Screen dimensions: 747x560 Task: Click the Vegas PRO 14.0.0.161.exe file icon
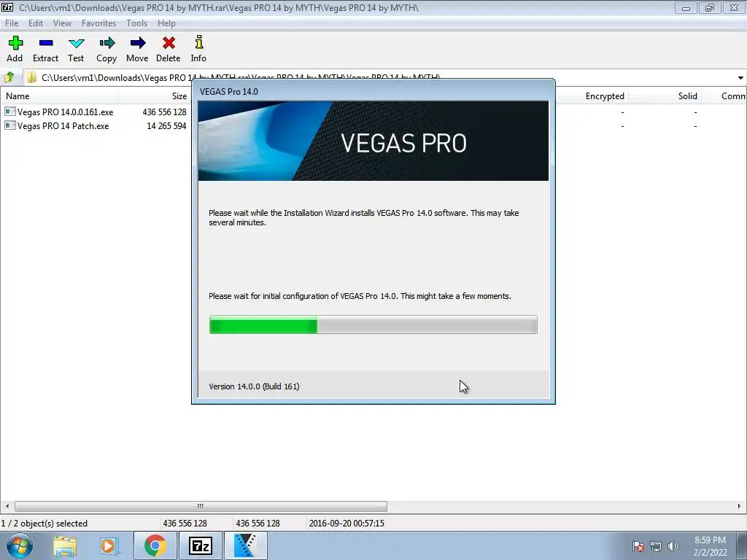pos(10,112)
